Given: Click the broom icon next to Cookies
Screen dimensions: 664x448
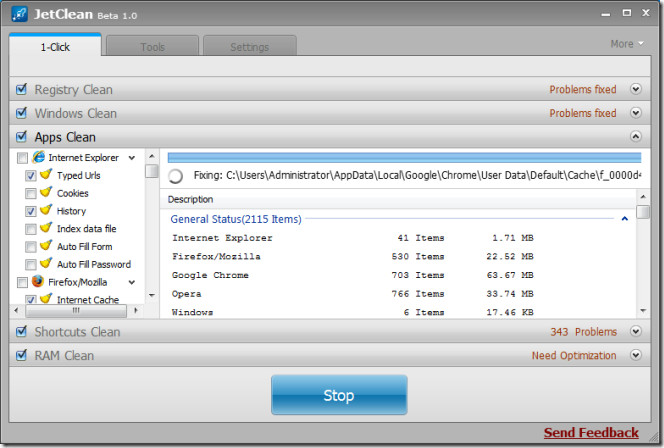Looking at the screenshot, I should [46, 192].
